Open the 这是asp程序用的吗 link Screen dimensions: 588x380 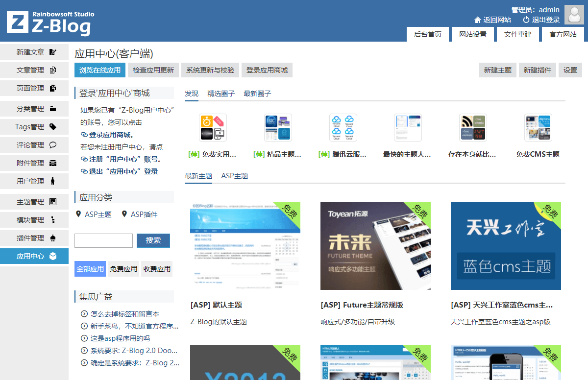120,338
